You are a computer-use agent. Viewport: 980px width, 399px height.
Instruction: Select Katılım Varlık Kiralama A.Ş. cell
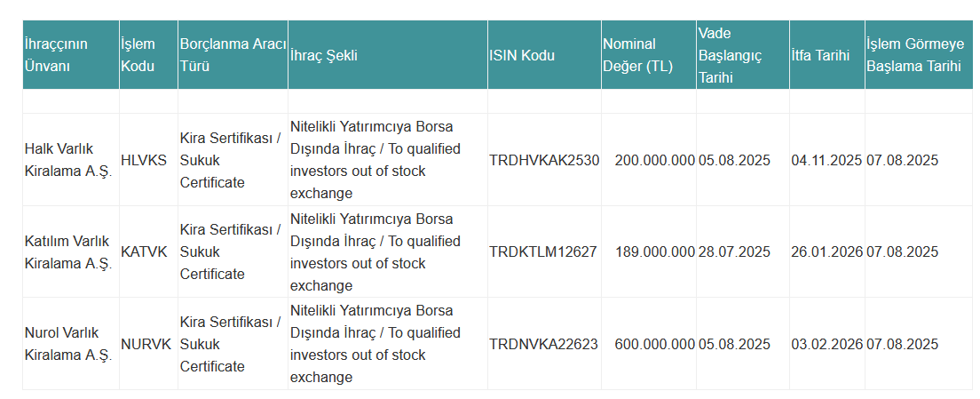(x=71, y=252)
